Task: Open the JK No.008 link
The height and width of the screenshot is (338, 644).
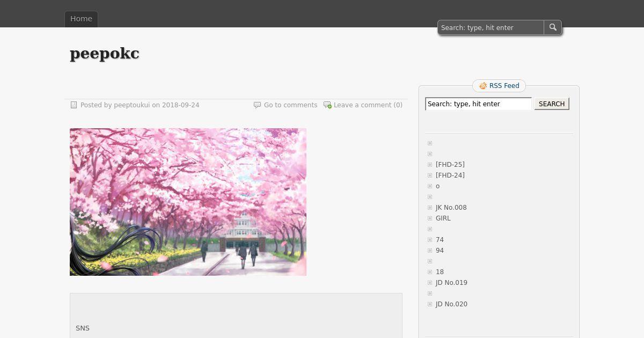Action: [451, 208]
